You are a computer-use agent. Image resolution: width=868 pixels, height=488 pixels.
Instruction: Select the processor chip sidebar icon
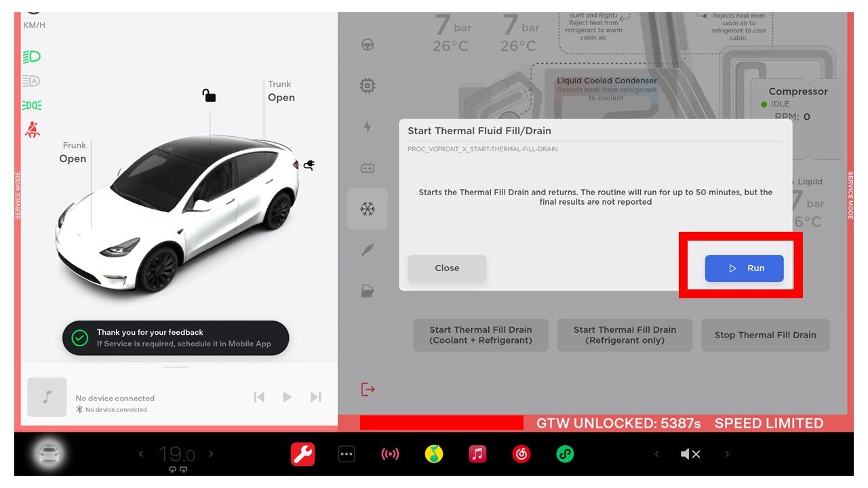pyautogui.click(x=368, y=86)
